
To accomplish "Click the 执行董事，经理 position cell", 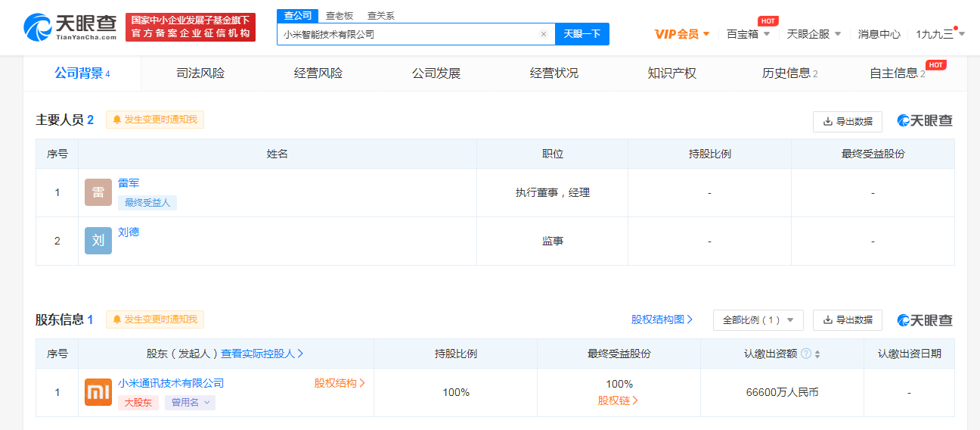I will 553,193.
